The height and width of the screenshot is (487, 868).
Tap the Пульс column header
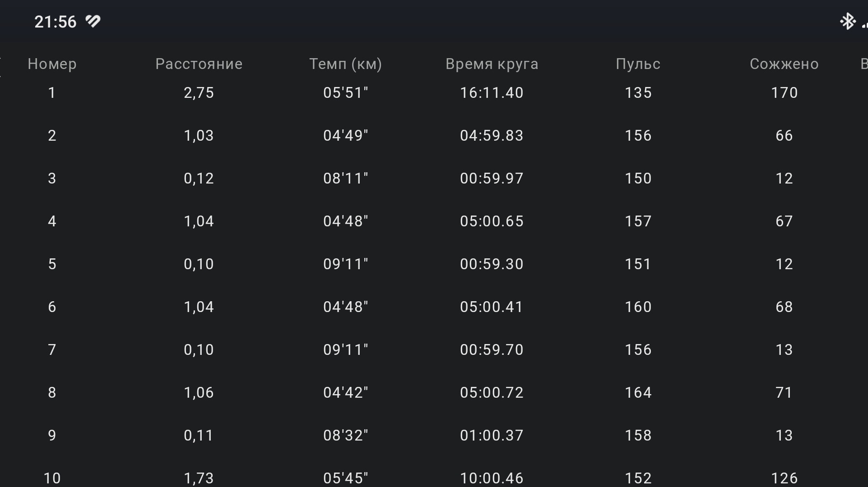click(638, 64)
